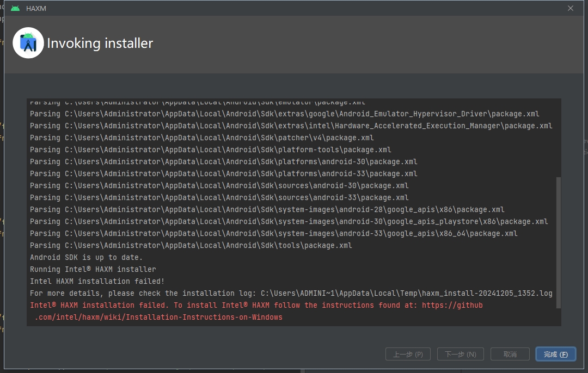The image size is (588, 373).
Task: Click the github.com/intel/haxm wiki URL line
Action: coord(158,317)
